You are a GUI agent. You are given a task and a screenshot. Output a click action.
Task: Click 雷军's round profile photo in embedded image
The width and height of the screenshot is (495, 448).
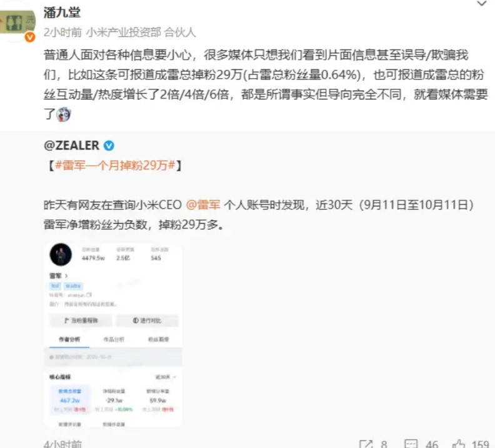[x=61, y=254]
